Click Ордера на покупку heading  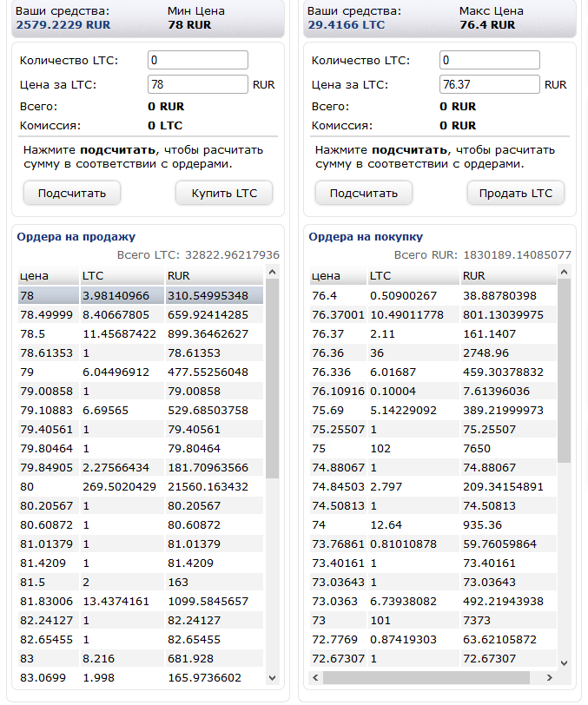coord(366,237)
